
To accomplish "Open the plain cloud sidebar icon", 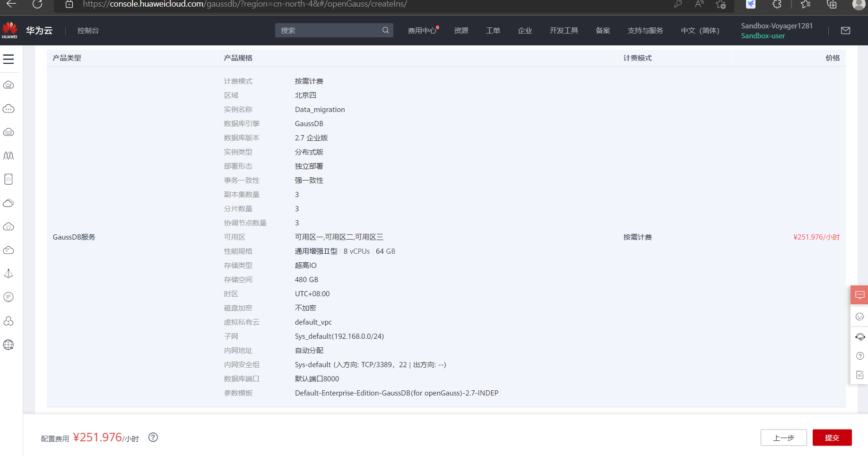I will click(x=9, y=203).
